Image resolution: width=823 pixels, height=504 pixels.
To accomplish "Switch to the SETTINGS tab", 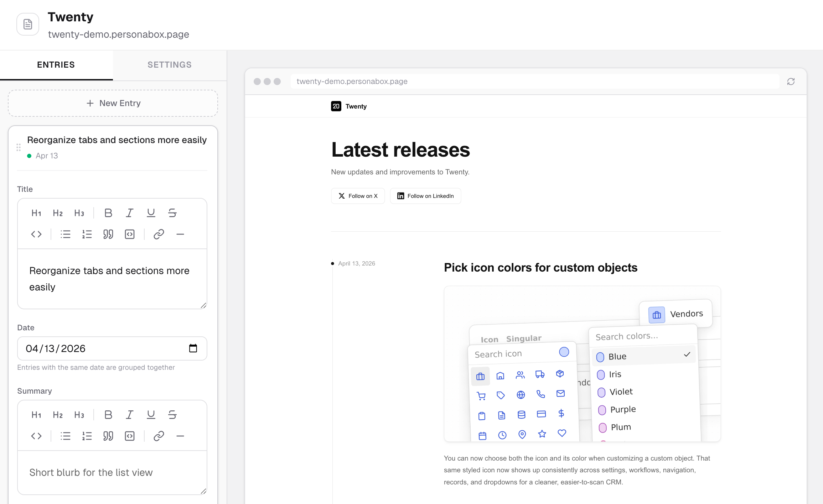I will tap(170, 65).
